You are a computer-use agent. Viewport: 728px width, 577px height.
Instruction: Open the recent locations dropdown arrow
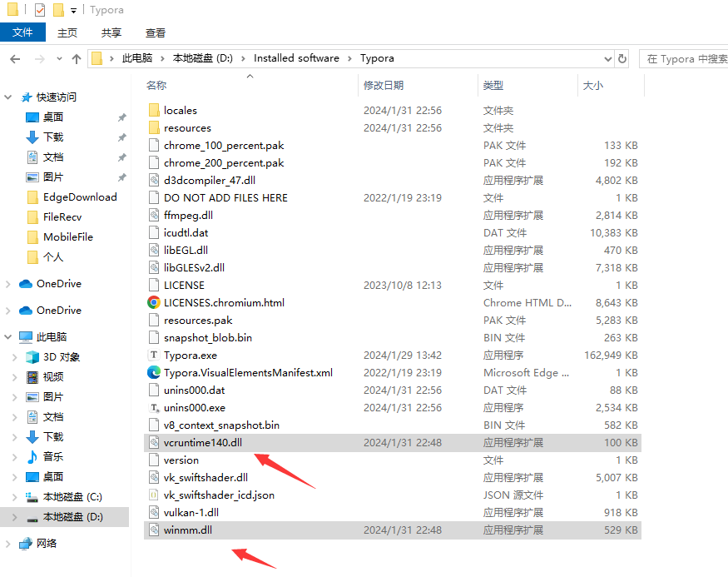coord(59,59)
